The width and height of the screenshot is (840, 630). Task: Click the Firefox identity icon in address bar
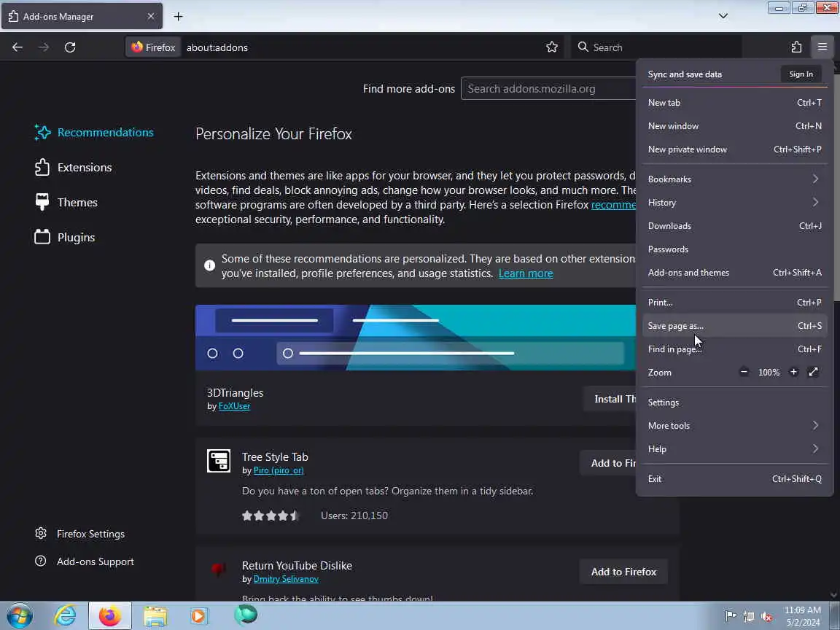point(153,47)
